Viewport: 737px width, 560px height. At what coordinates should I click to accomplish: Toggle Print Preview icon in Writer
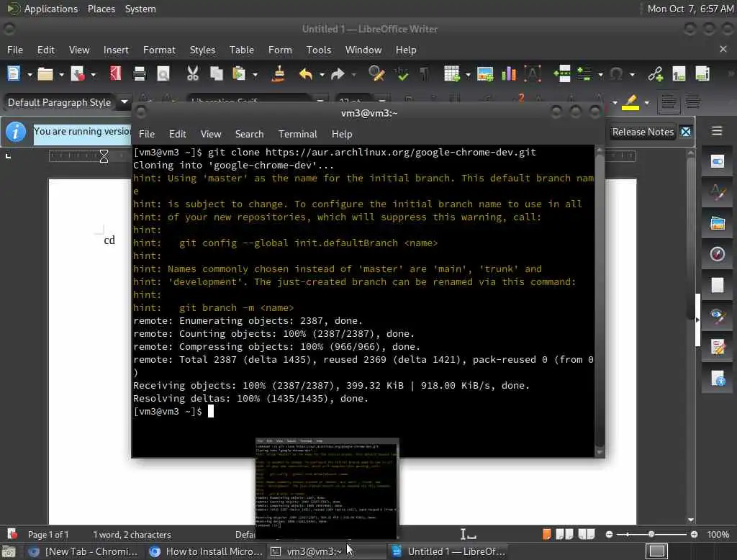point(163,74)
